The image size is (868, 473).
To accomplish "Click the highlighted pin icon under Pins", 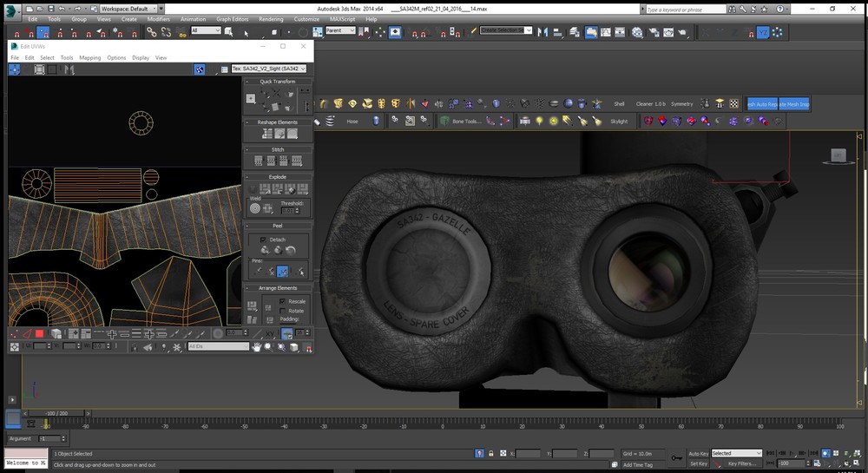I will click(284, 272).
